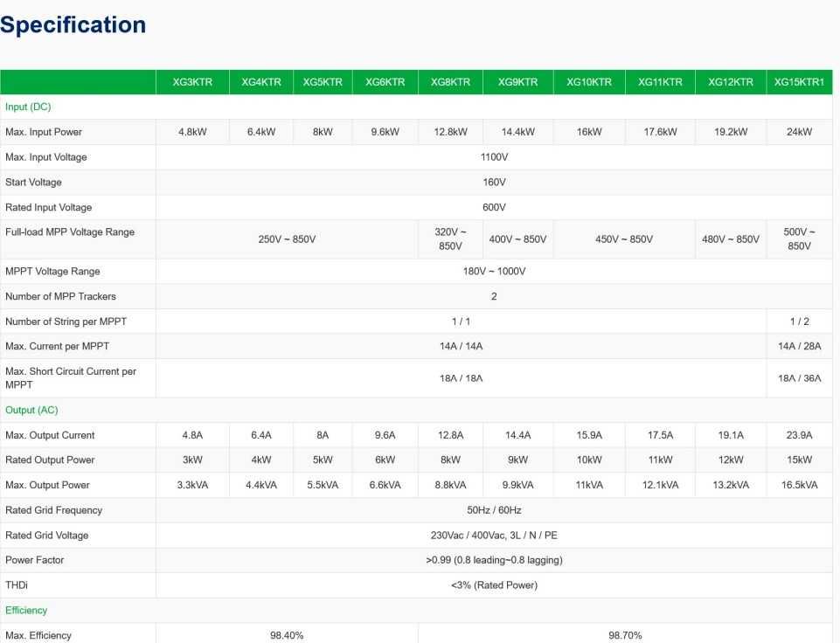Click the 4.8kW input power cell
Image resolution: width=840 pixels, height=643 pixels.
[x=192, y=132]
